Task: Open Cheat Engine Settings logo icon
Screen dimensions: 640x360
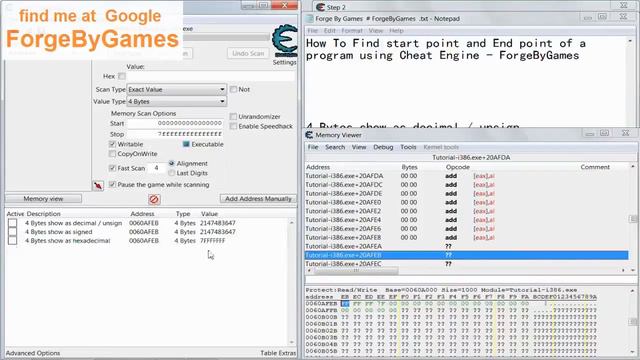Action: click(x=285, y=41)
